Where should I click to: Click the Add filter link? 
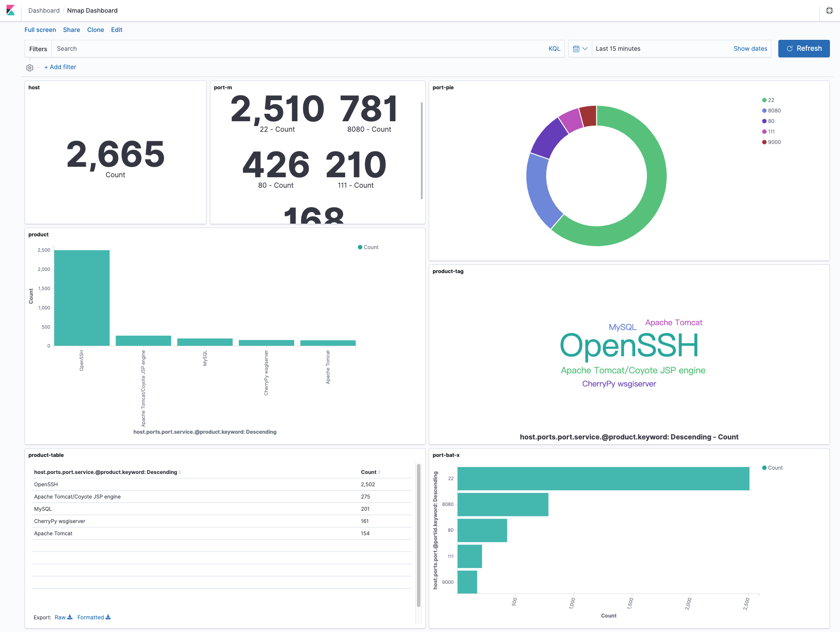coord(60,67)
